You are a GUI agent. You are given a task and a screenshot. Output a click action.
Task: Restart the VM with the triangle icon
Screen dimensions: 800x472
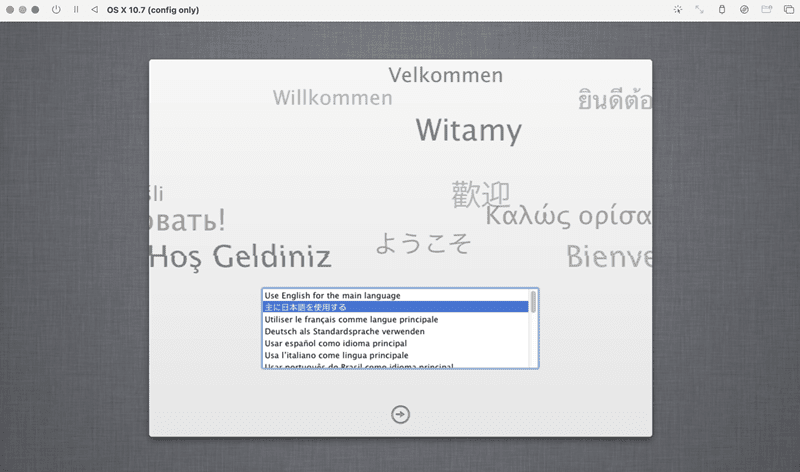click(x=94, y=10)
